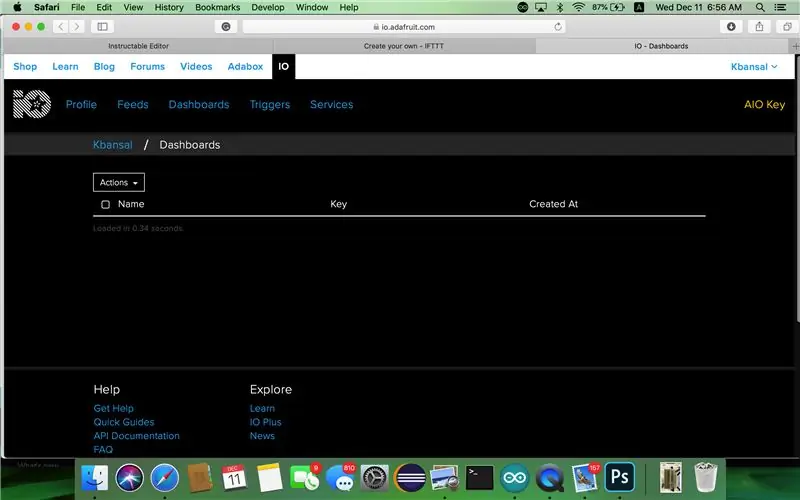Open the Triggers page
This screenshot has width=800, height=500.
click(270, 105)
